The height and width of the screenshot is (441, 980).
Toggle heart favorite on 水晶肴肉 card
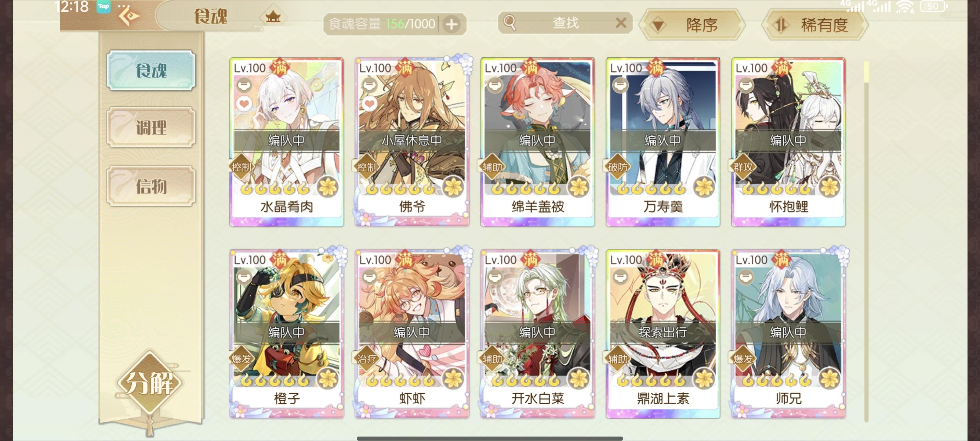[x=244, y=104]
